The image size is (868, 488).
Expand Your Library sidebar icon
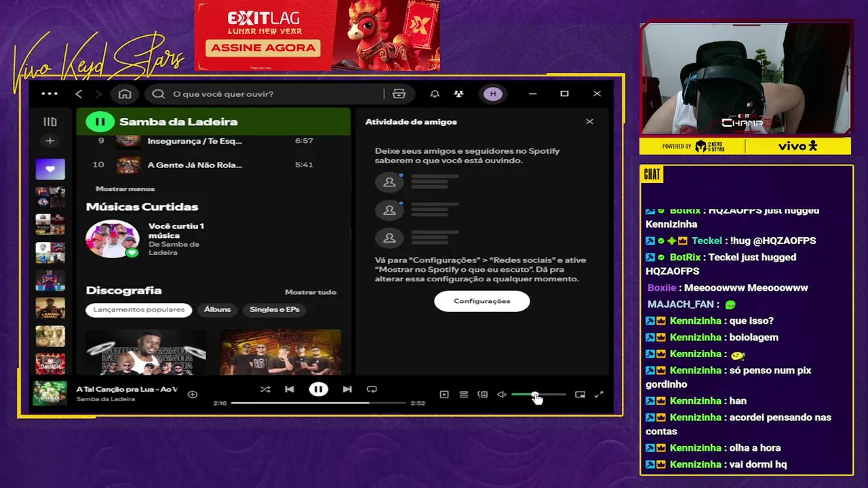click(x=50, y=122)
